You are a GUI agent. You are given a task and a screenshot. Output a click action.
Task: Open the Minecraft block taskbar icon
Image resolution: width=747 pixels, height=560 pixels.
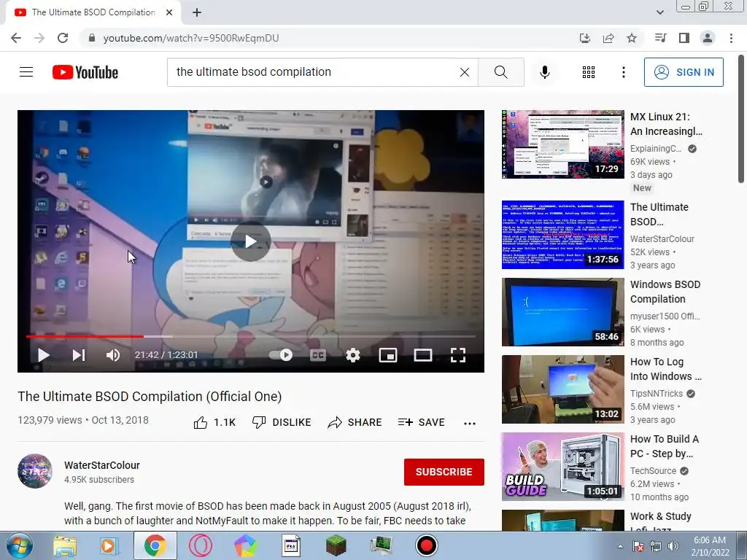(336, 545)
